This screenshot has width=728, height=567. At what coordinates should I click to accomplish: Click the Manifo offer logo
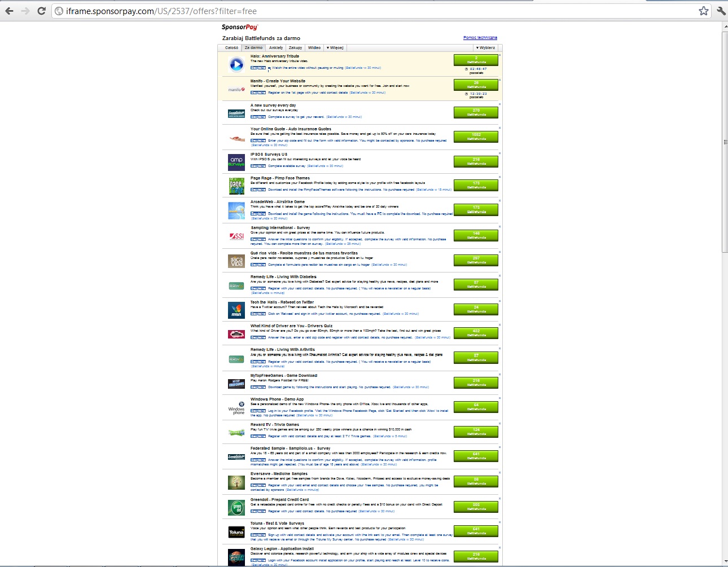pos(236,90)
